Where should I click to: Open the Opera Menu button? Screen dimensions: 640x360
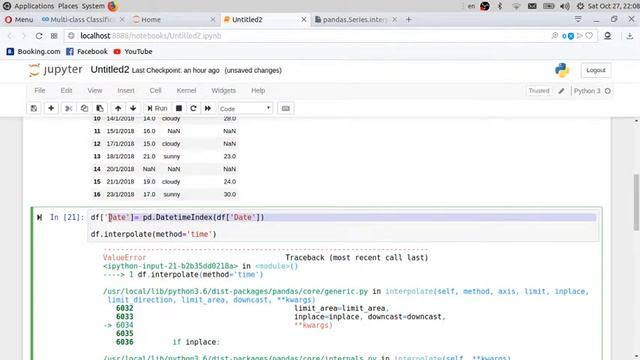(19, 20)
